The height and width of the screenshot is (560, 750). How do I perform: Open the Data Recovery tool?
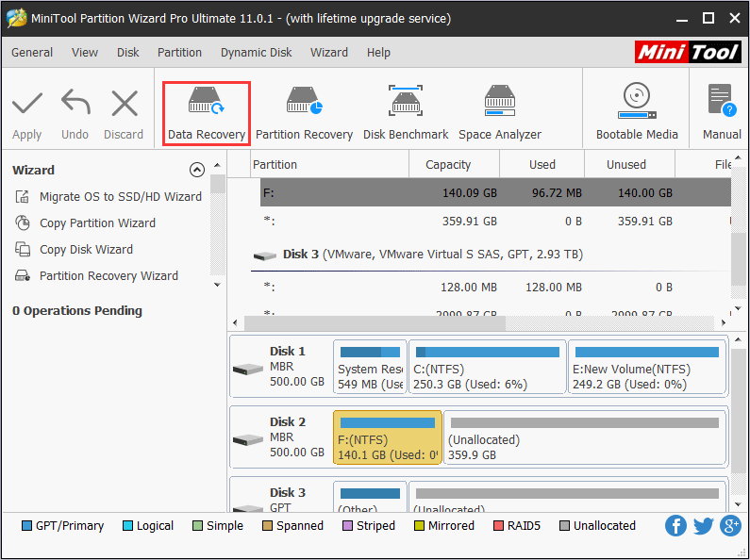coord(207,113)
